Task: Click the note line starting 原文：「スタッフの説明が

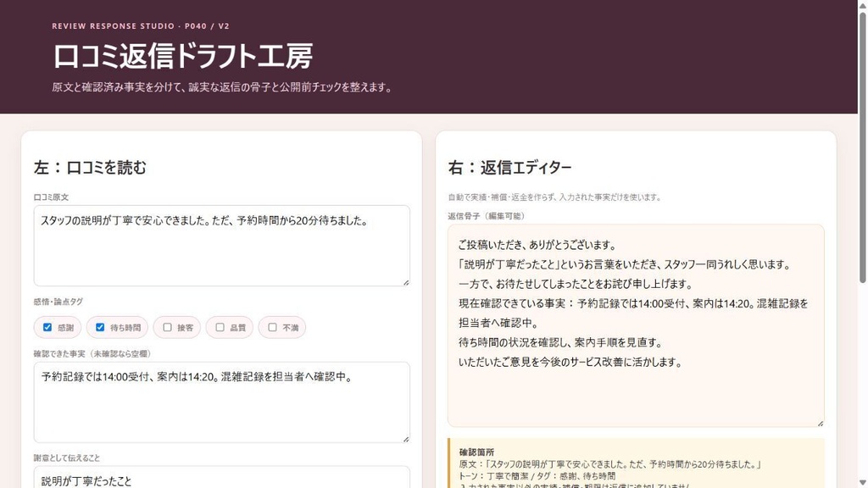Action: (x=610, y=464)
